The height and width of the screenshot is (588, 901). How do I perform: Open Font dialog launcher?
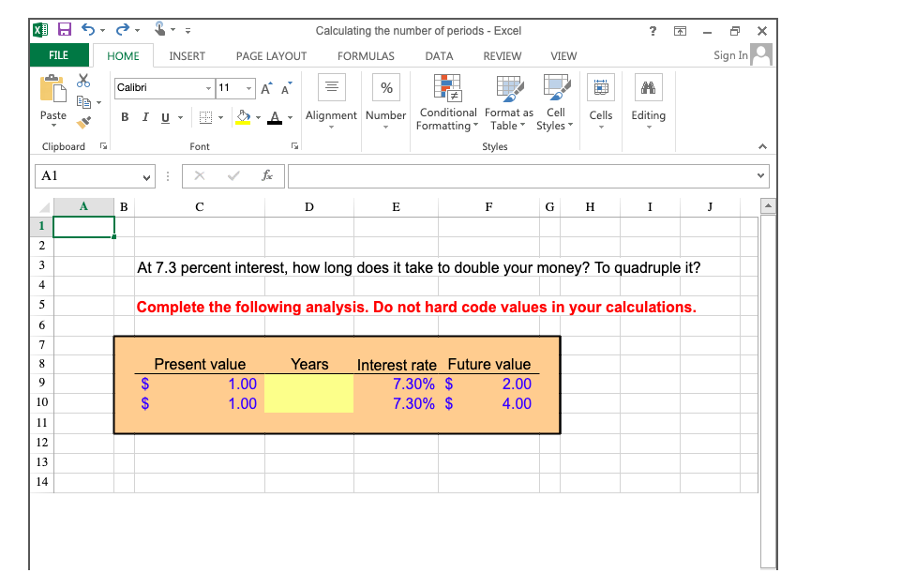pyautogui.click(x=294, y=146)
